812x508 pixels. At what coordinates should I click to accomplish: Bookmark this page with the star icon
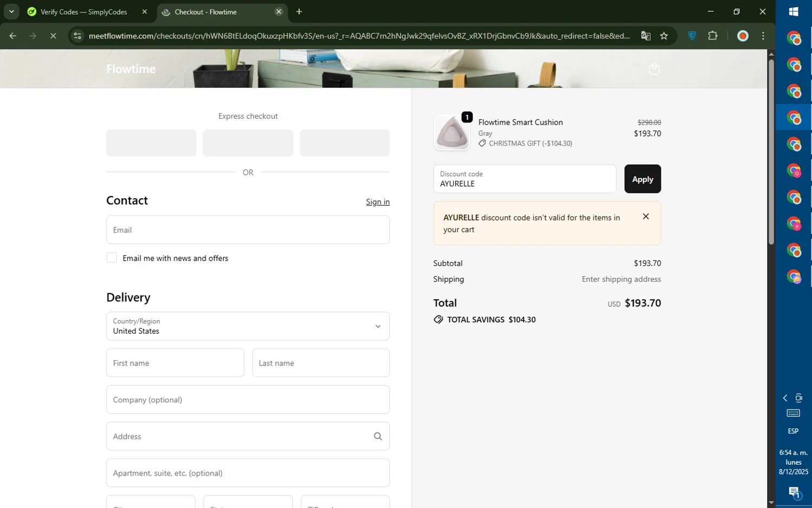(x=664, y=36)
